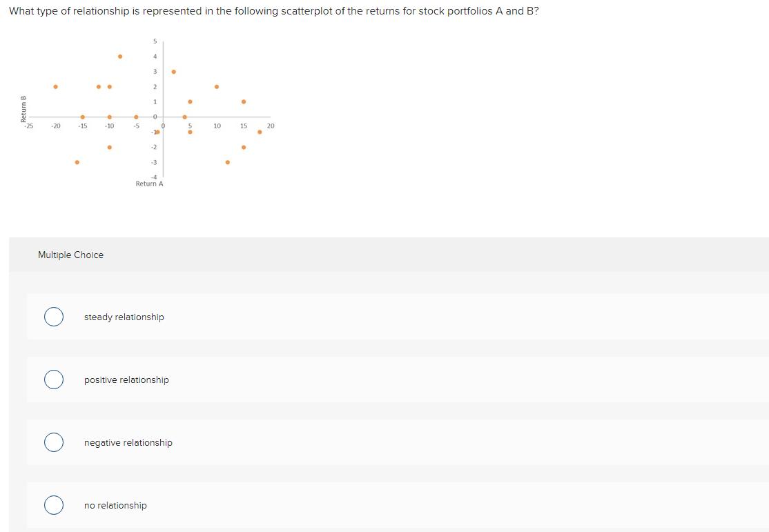769x532 pixels.
Task: Click the highest data point near Return B value 4
Action: click(x=120, y=55)
